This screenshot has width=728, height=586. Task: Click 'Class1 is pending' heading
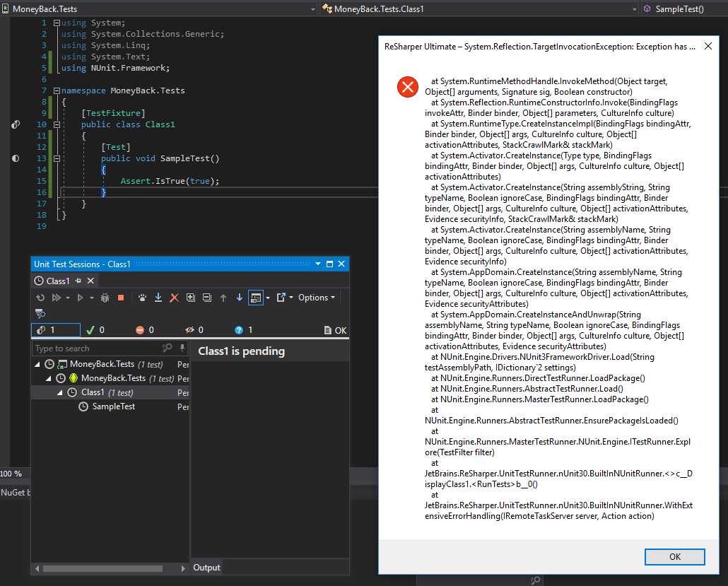pos(242,351)
